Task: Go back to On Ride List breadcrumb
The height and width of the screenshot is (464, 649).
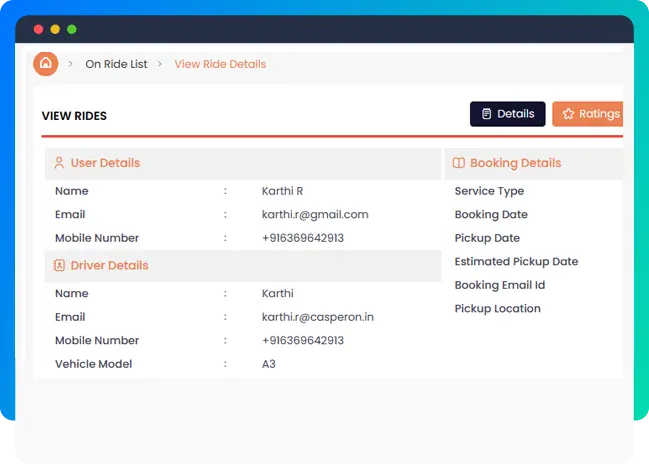Action: click(116, 64)
